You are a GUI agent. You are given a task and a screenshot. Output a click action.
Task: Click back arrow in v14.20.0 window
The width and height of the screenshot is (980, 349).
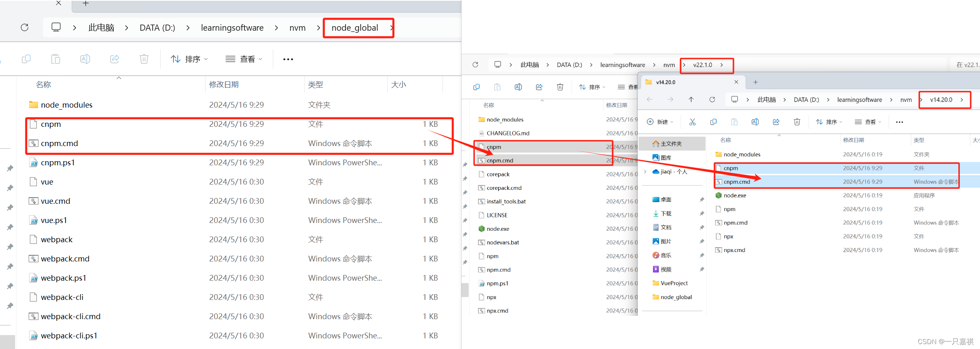tap(649, 99)
